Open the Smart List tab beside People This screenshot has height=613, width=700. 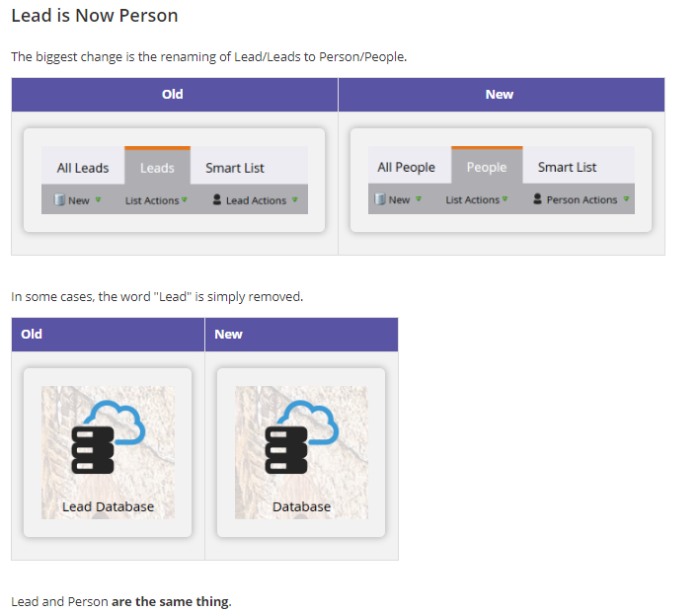pos(567,167)
